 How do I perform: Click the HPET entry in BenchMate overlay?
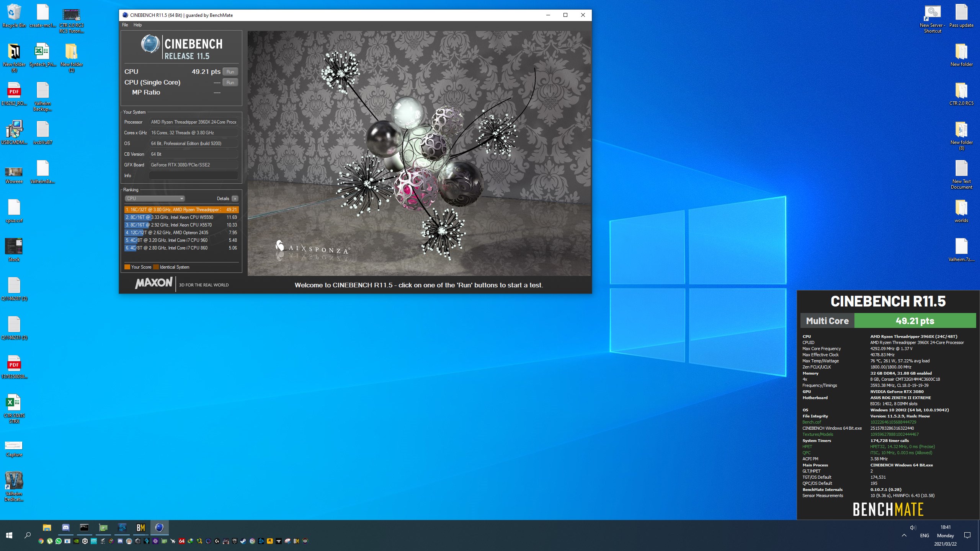tap(807, 447)
